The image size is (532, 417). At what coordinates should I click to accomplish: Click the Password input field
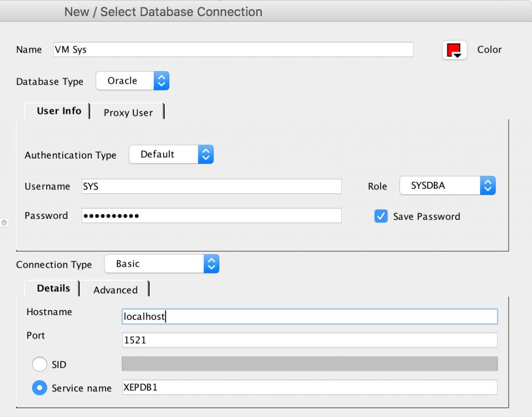tap(211, 215)
